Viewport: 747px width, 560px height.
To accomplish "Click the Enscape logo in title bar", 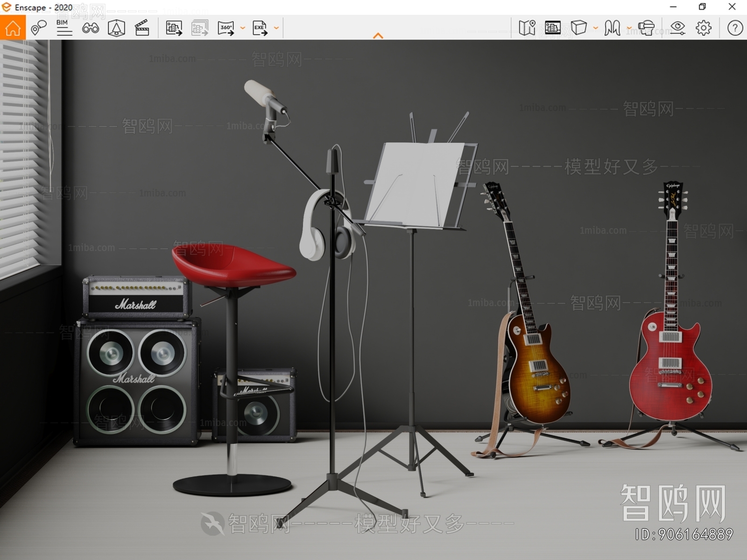I will click(7, 7).
